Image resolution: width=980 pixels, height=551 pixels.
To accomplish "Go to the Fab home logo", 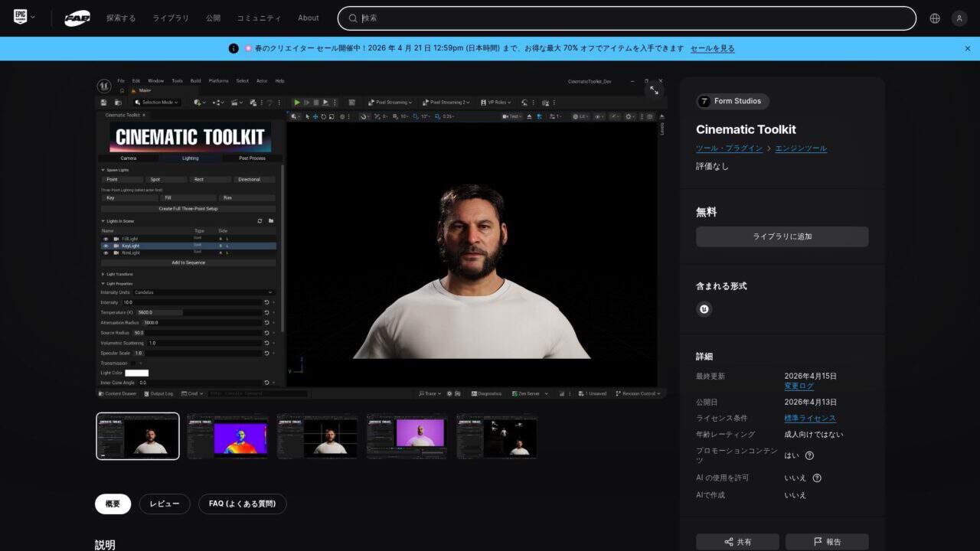I will click(77, 18).
